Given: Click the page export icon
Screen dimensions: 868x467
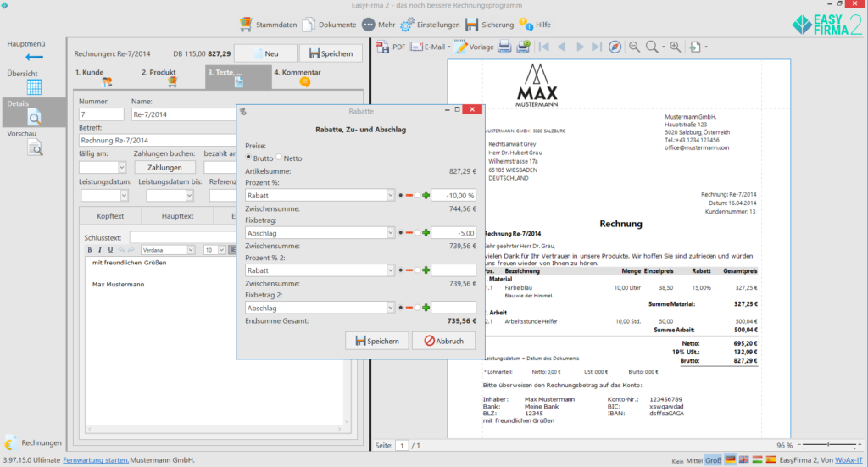Looking at the screenshot, I should (x=695, y=47).
